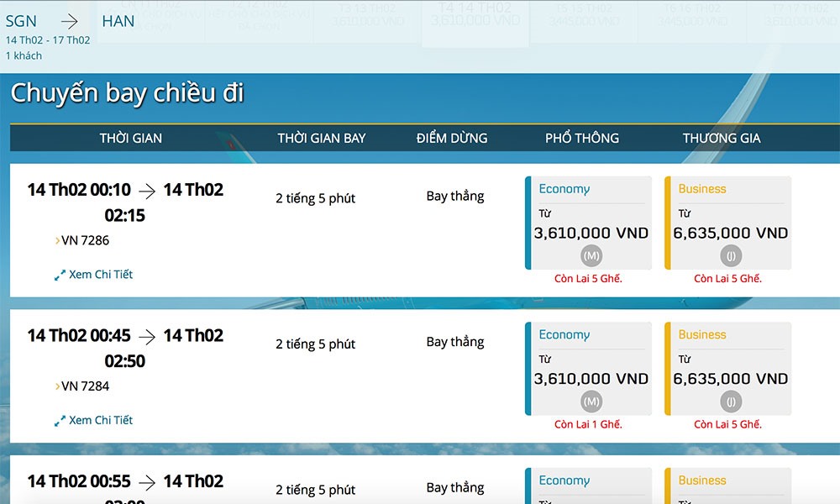
Task: Choose Business fare card for 00:45 departure
Action: (x=728, y=369)
